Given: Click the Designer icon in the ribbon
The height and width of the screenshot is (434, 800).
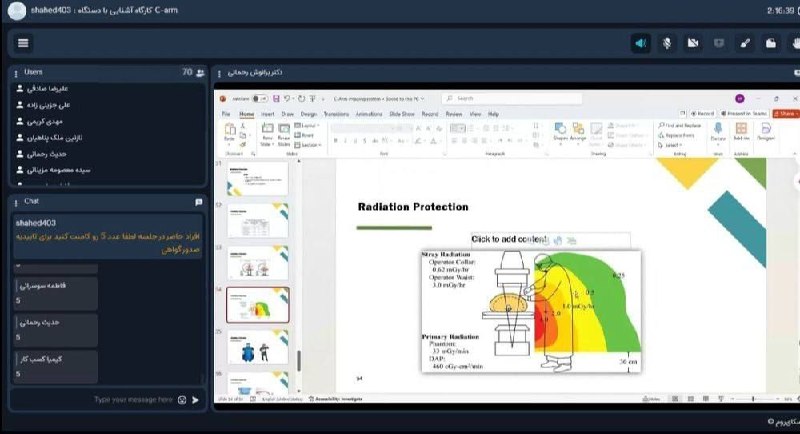Looking at the screenshot, I should point(765,130).
